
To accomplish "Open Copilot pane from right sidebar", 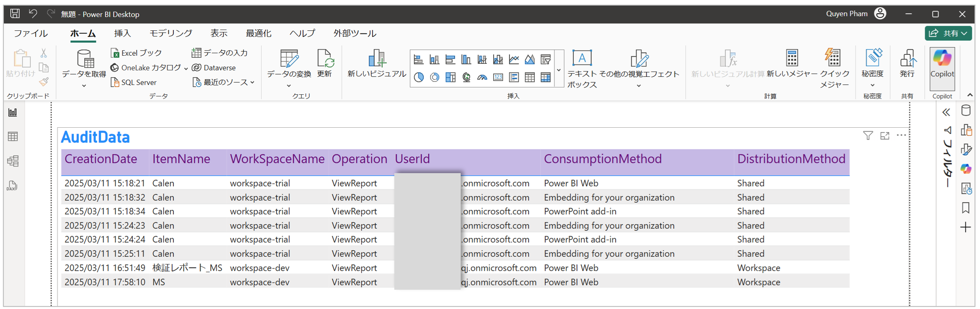I will [966, 169].
